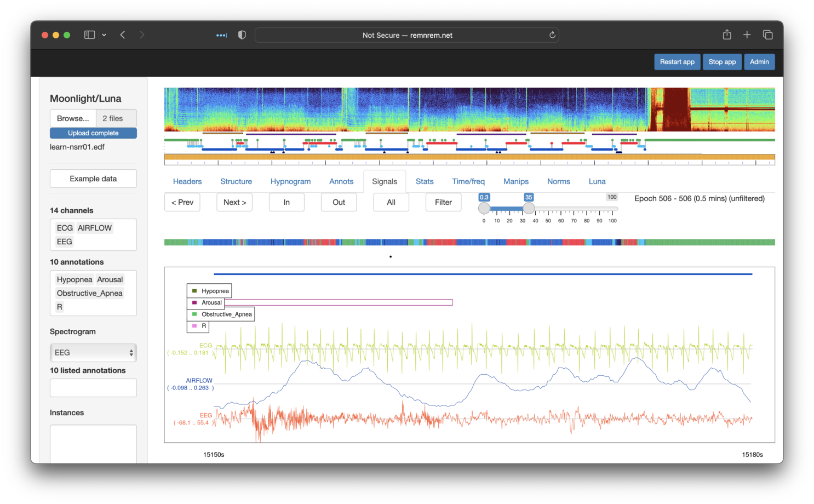Toggle the Obstructive_Apnea annotation
Image resolution: width=814 pixels, height=504 pixels.
pyautogui.click(x=89, y=293)
